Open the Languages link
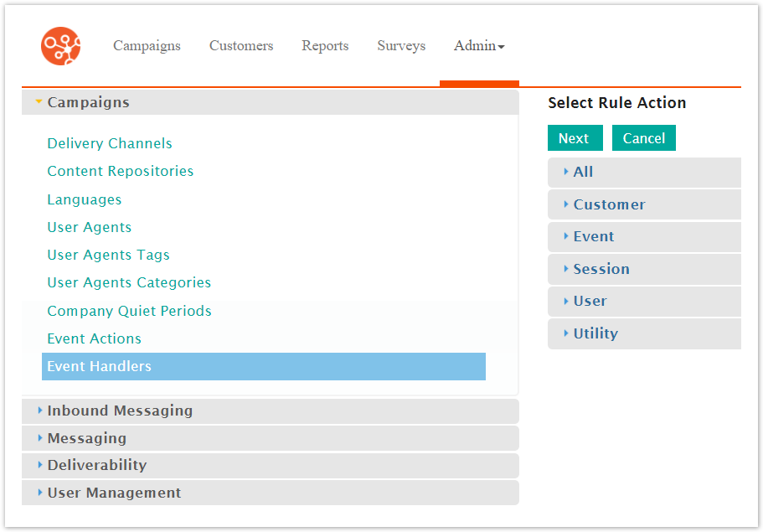This screenshot has width=763, height=532. 85,199
